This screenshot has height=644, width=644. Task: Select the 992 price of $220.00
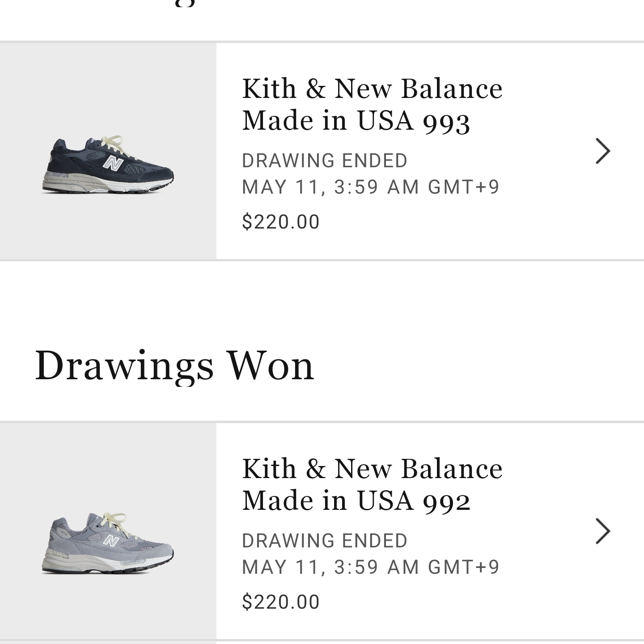tap(281, 602)
